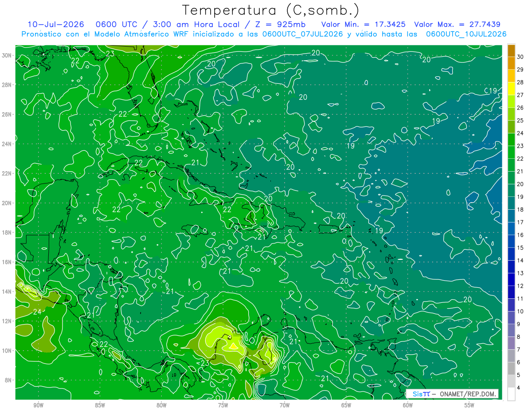Click the contour label 19 near the top-right edge
Screen dimensions: 532x411
493,91
